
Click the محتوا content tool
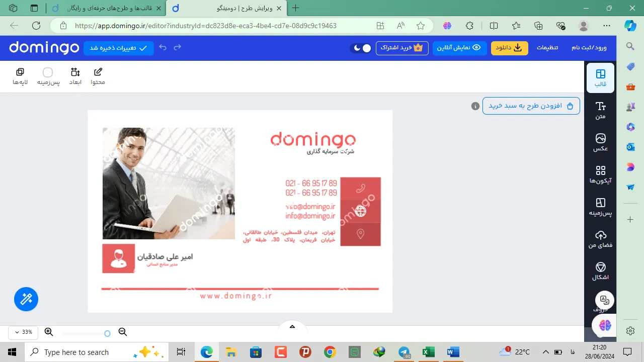click(98, 76)
